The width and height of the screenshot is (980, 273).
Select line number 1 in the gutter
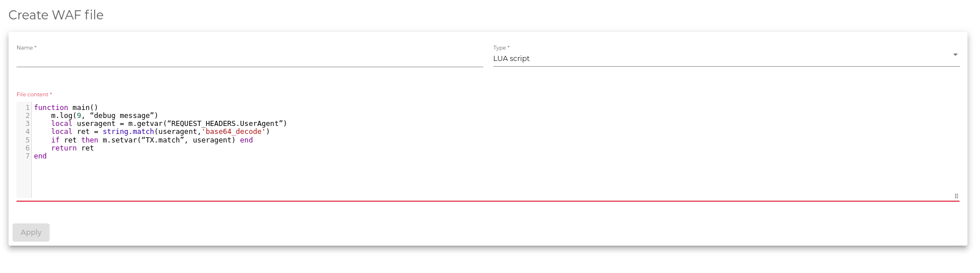click(27, 107)
